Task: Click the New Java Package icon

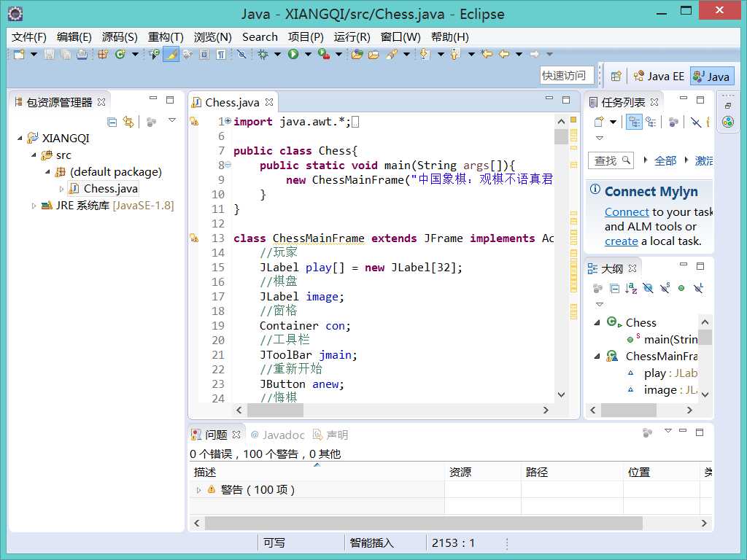Action: [102, 54]
